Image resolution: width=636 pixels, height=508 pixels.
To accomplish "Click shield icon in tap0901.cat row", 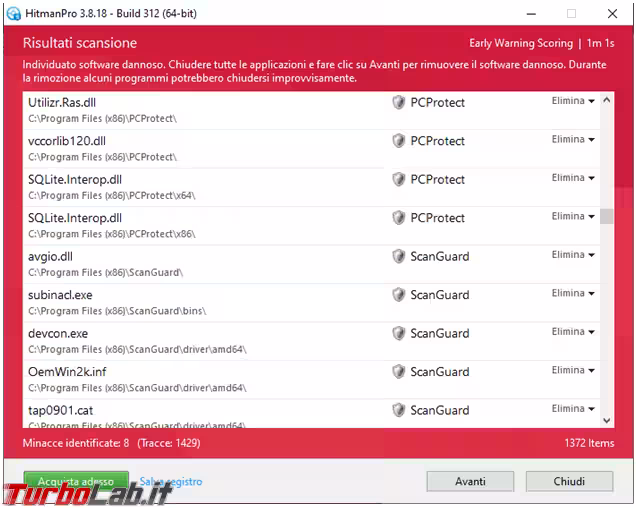I will 399,410.
